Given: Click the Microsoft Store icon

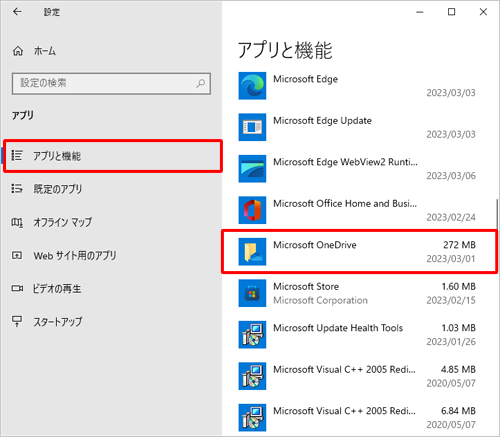Looking at the screenshot, I should pyautogui.click(x=252, y=293).
